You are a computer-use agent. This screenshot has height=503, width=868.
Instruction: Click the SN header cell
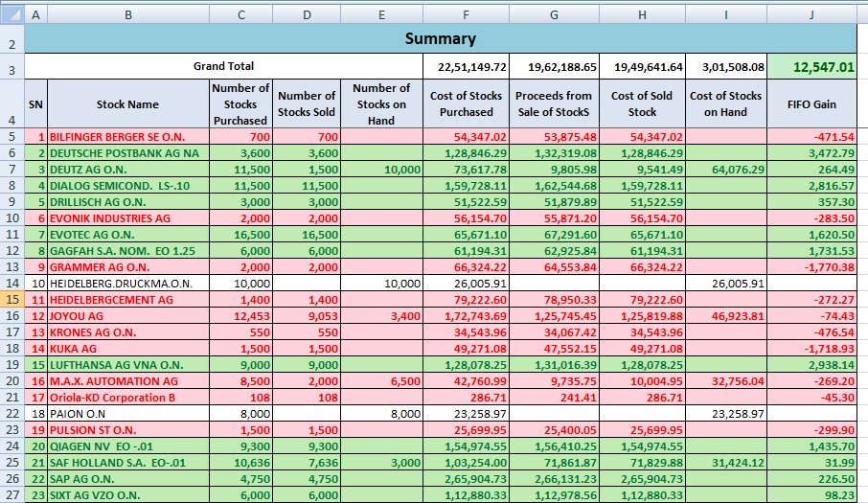coord(36,104)
